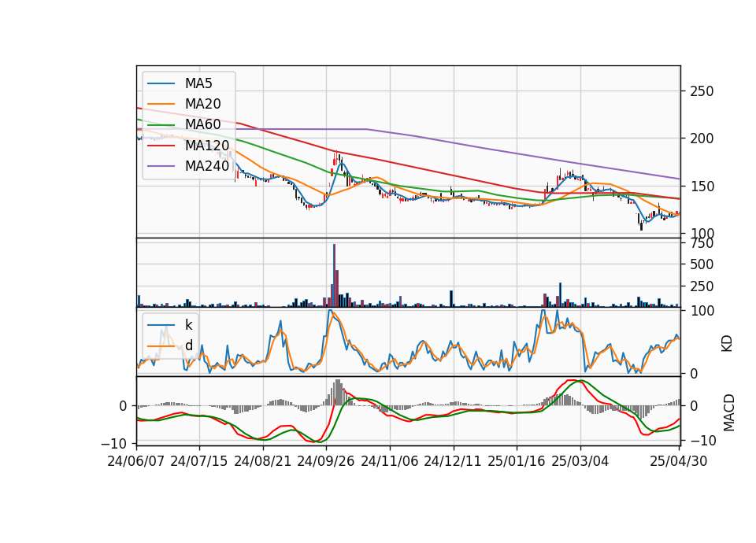Click the KD axis label

(727, 343)
